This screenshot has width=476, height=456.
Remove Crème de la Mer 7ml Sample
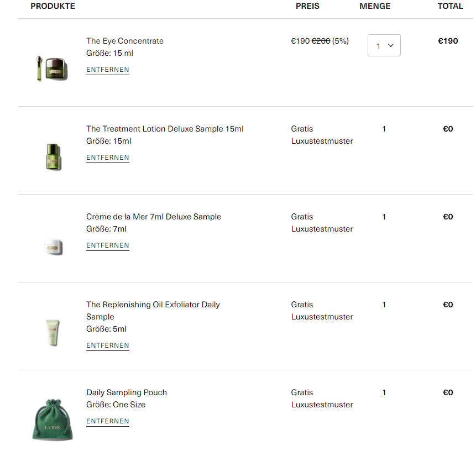click(x=108, y=245)
